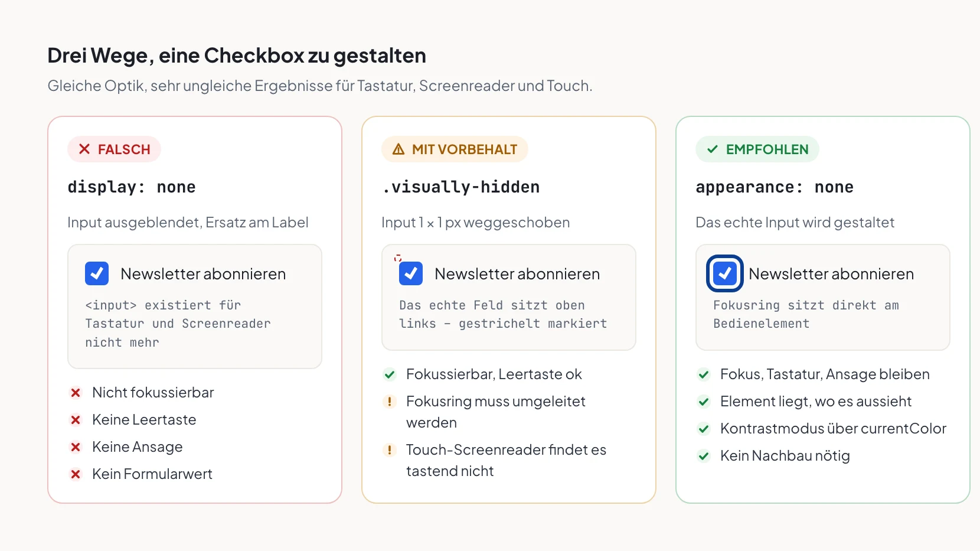
Task: Click exclamation icon beside Fokusring muss umgeleitet
Action: click(390, 402)
